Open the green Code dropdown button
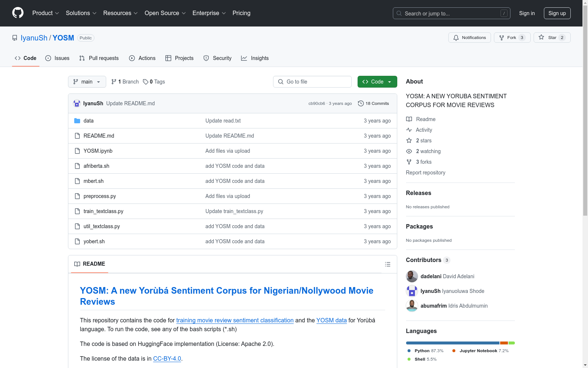 pyautogui.click(x=377, y=82)
